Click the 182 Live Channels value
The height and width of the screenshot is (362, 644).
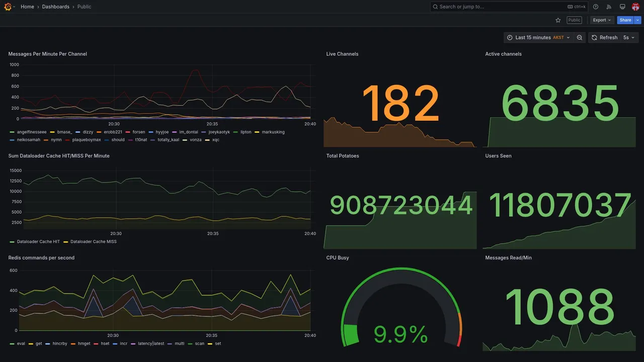tap(400, 103)
